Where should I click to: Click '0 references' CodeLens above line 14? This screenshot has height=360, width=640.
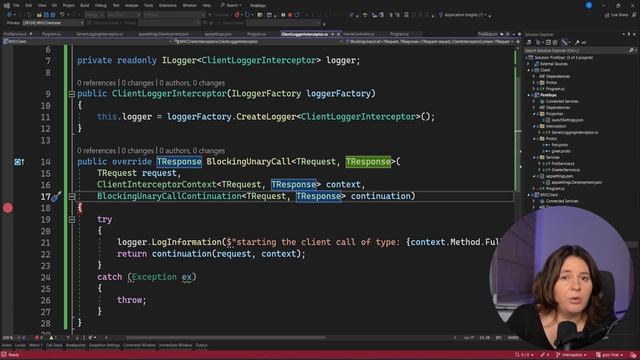(96, 151)
